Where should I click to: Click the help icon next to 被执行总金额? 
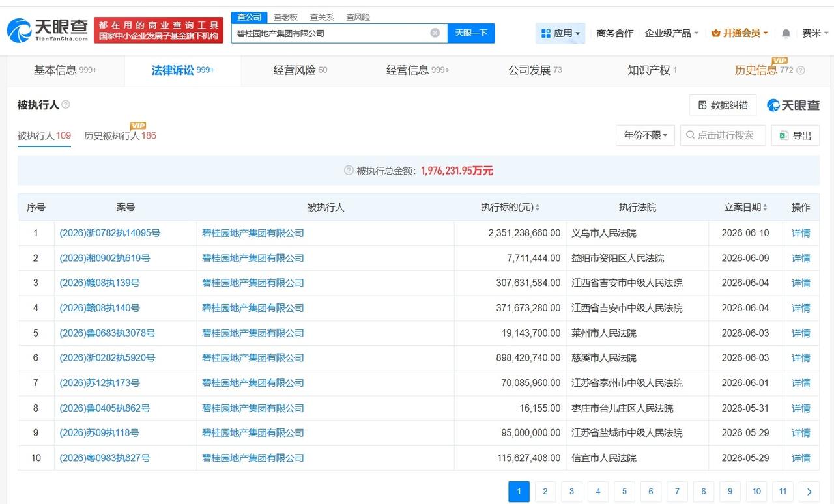[349, 171]
